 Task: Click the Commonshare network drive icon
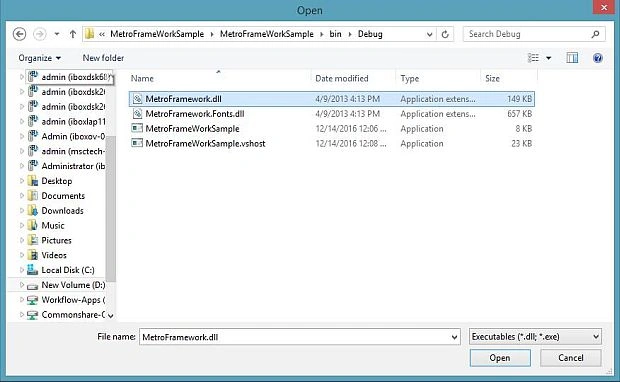pos(32,315)
